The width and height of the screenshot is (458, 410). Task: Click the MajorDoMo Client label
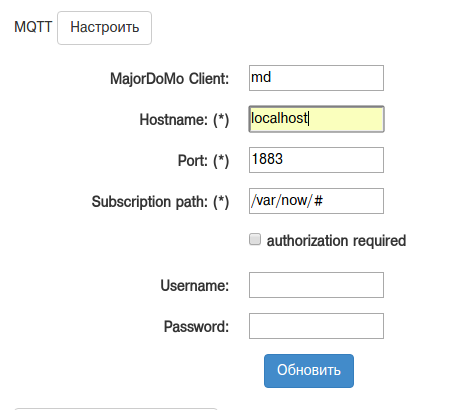[169, 79]
